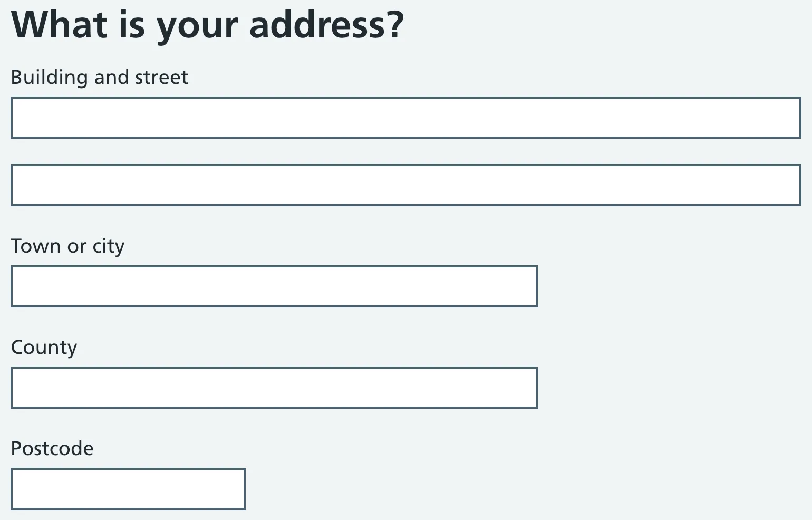Image resolution: width=812 pixels, height=520 pixels.
Task: Activate the input below Town or city
Action: (274, 286)
